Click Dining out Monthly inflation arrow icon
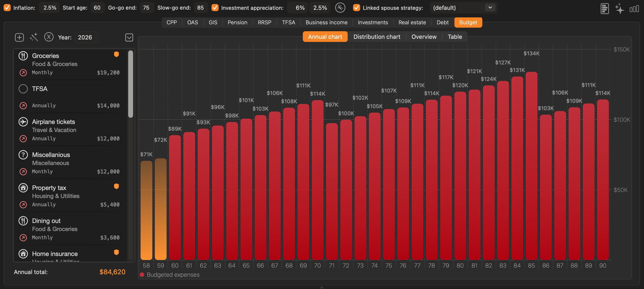 coord(23,237)
